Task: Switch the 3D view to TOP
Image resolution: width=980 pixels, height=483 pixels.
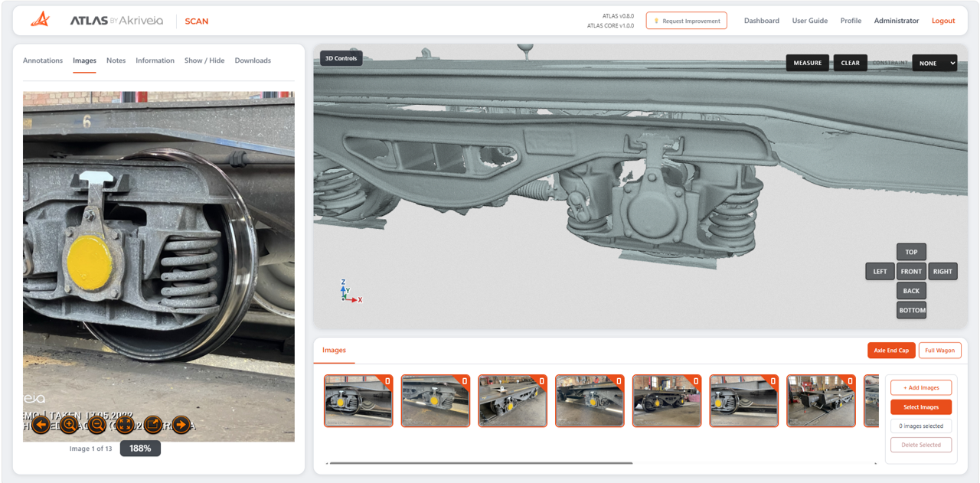Action: coord(911,252)
